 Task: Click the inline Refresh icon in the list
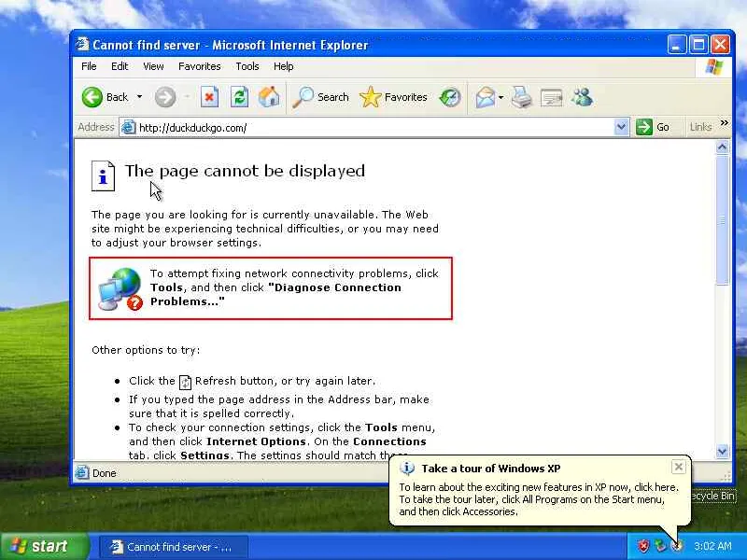(x=185, y=382)
